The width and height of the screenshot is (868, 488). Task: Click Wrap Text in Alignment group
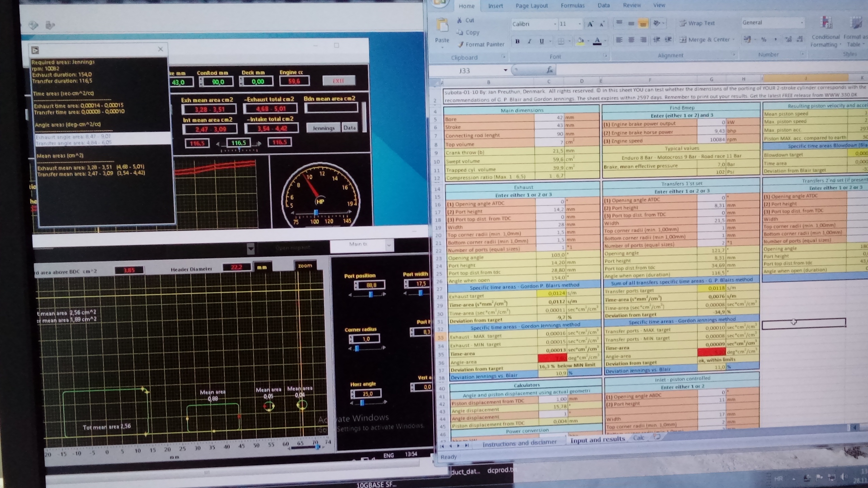[697, 23]
